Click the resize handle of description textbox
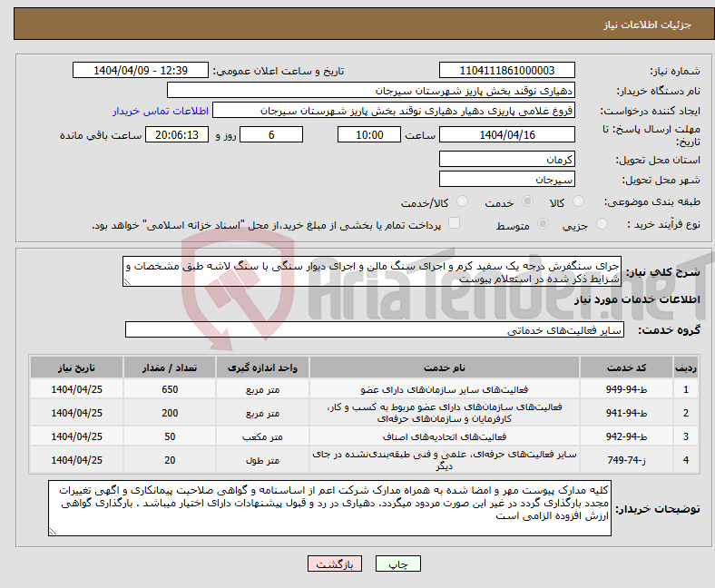 [x=127, y=282]
